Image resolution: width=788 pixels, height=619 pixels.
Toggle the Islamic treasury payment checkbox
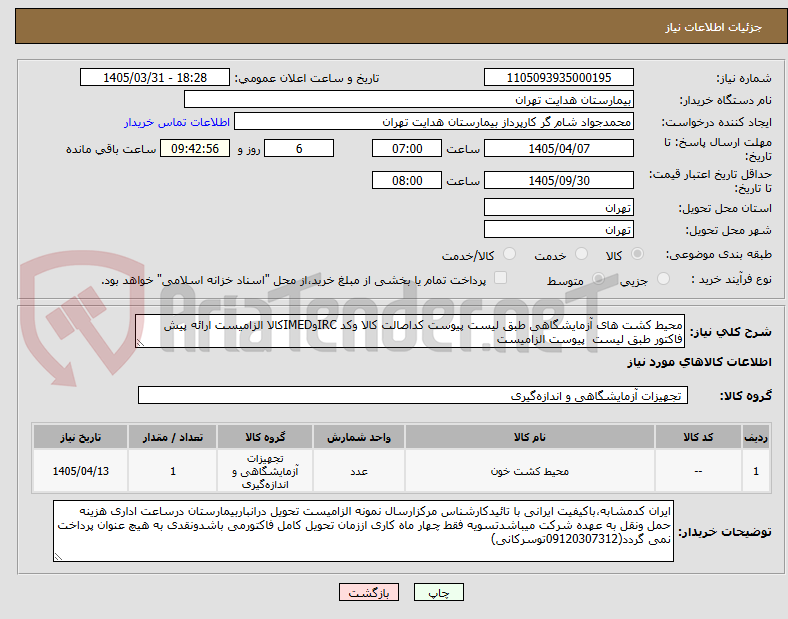[501, 278]
